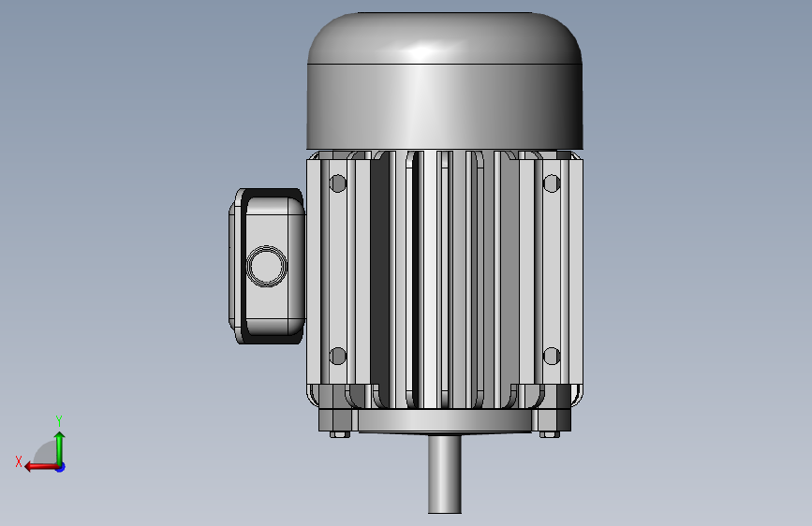812x526 pixels.
Task: Click the blue Z axis dot of triad
Action: [x=61, y=467]
